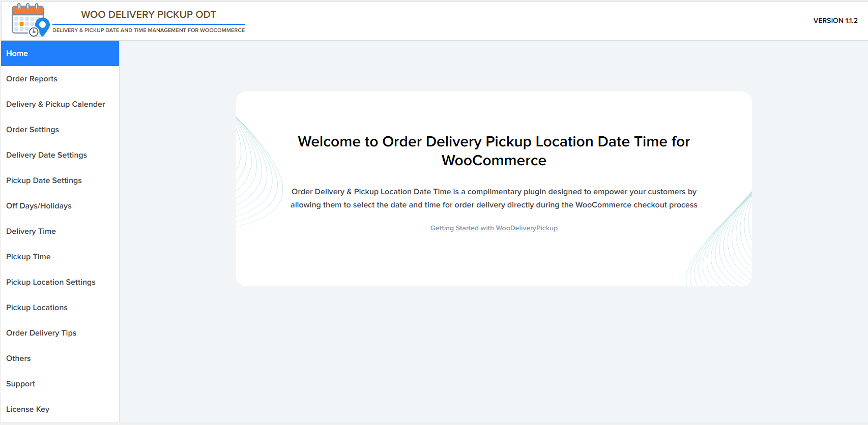Navigate to Pickup Time
868x425 pixels.
point(28,257)
